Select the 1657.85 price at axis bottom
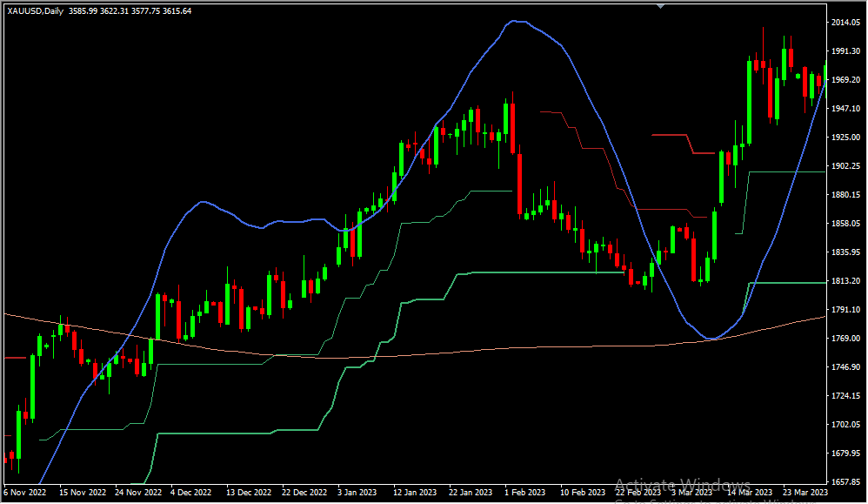The image size is (868, 504). point(846,481)
